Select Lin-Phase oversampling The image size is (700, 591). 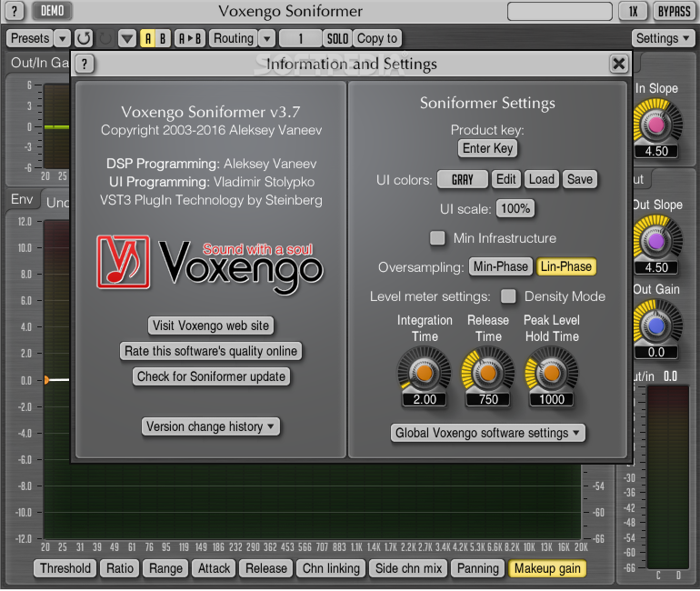coord(566,266)
